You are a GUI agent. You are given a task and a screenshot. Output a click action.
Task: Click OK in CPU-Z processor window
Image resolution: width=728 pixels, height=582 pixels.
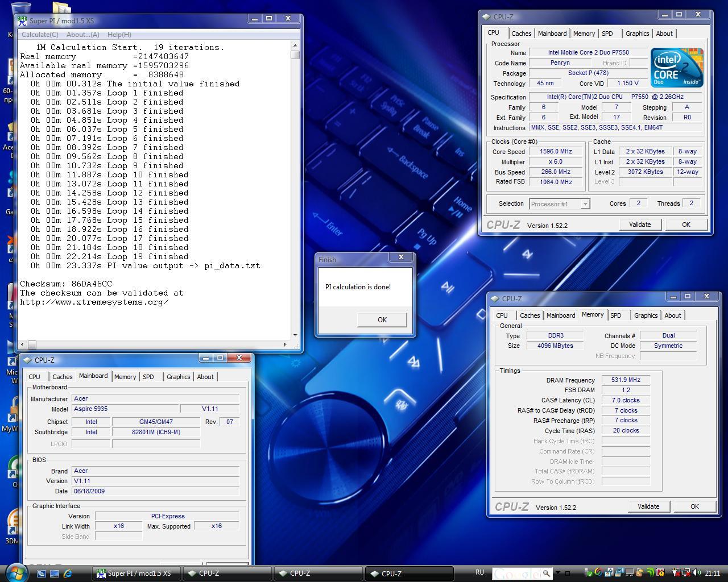tap(686, 225)
